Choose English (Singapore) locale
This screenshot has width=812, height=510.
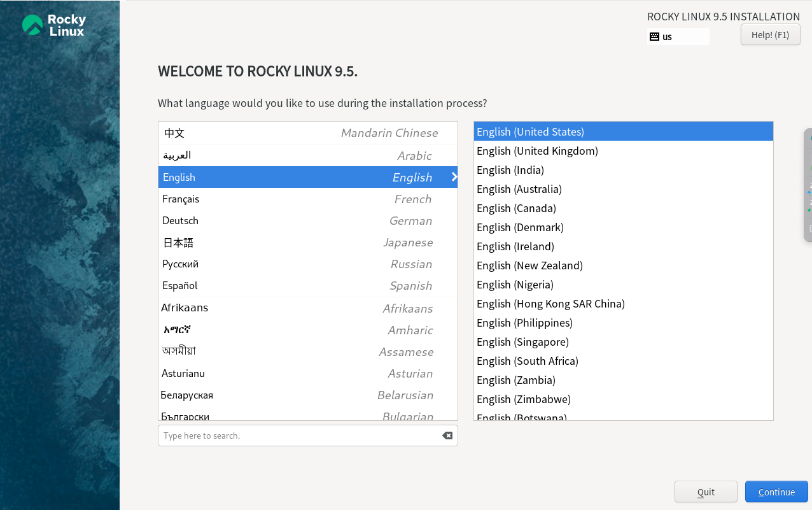tap(624, 342)
